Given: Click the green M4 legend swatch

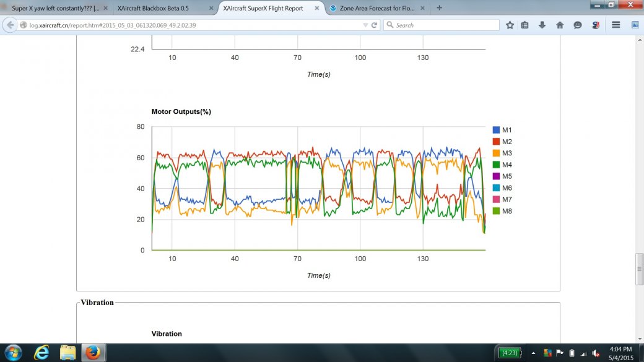Looking at the screenshot, I should [496, 165].
